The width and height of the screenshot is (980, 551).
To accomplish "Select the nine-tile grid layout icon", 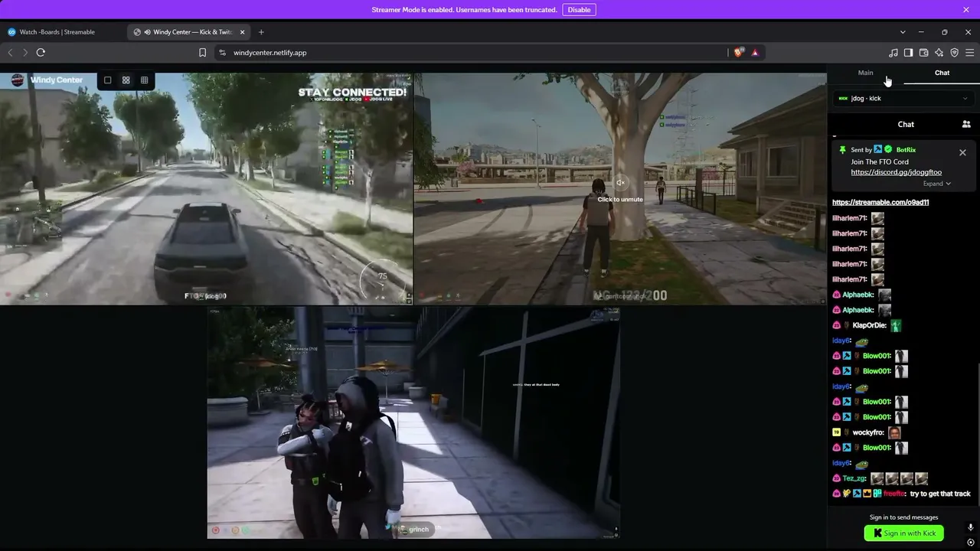I will (x=144, y=80).
